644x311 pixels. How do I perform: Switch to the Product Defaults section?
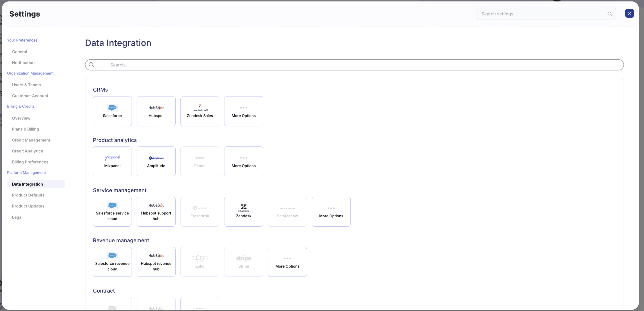point(28,195)
